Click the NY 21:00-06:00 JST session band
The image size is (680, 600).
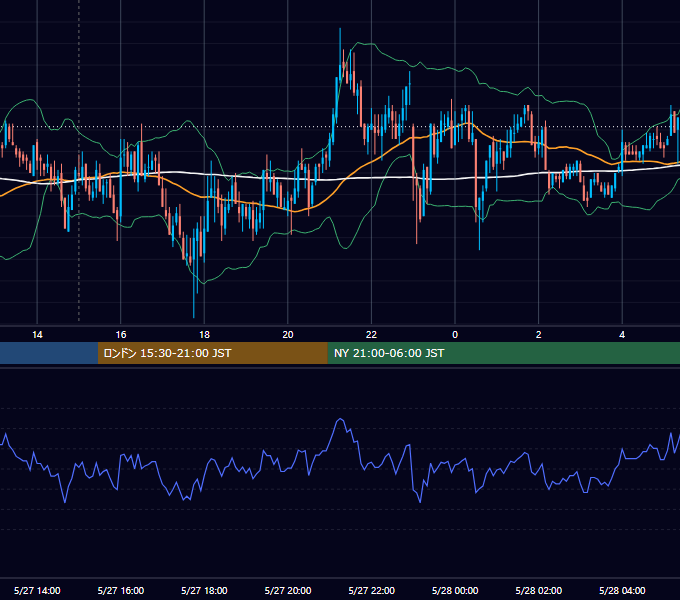pyautogui.click(x=503, y=353)
